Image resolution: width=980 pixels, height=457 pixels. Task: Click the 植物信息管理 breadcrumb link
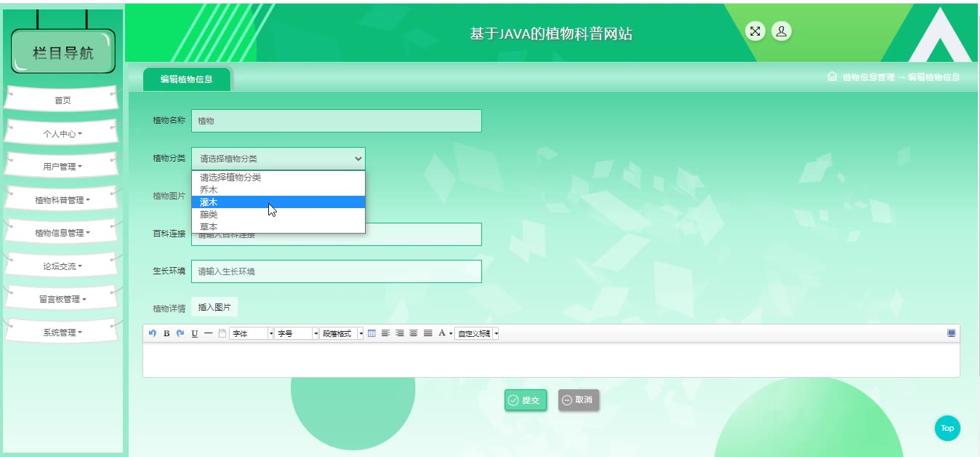[x=868, y=77]
